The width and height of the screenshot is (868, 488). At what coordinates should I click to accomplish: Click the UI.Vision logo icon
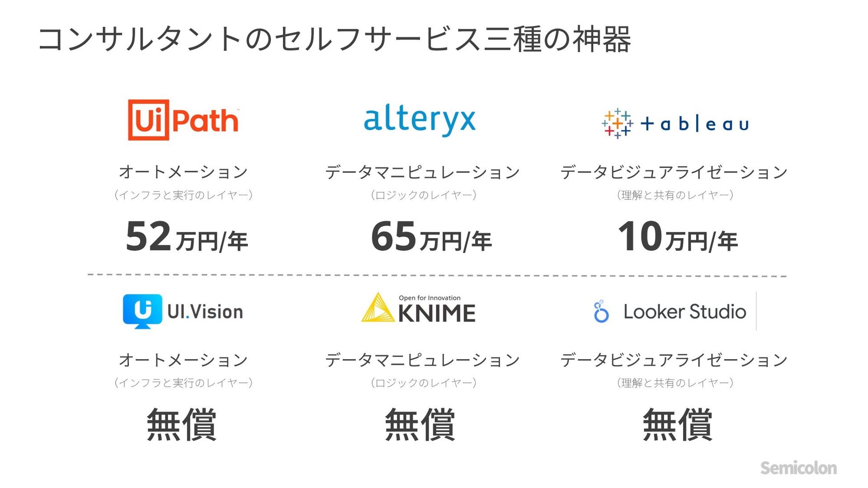(142, 311)
